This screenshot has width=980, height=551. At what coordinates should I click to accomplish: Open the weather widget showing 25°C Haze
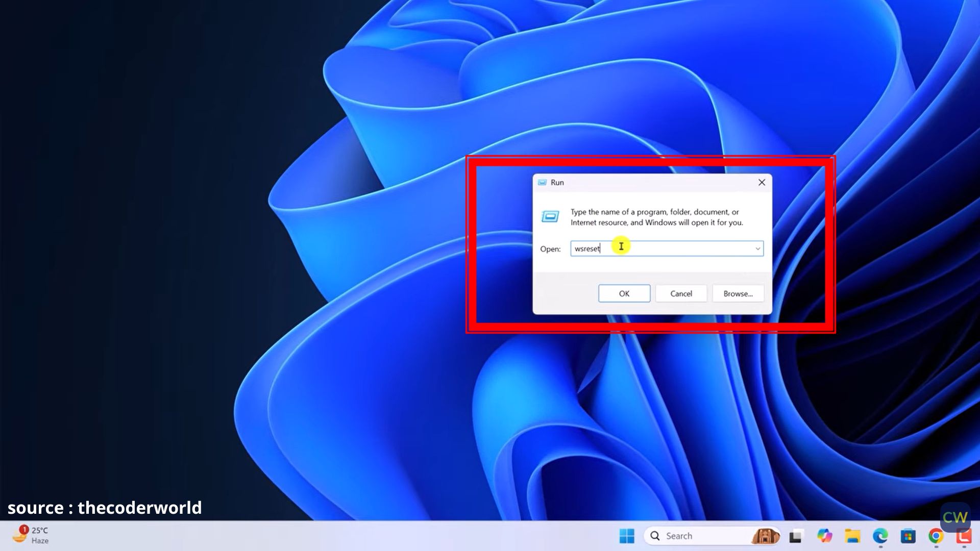click(x=32, y=535)
